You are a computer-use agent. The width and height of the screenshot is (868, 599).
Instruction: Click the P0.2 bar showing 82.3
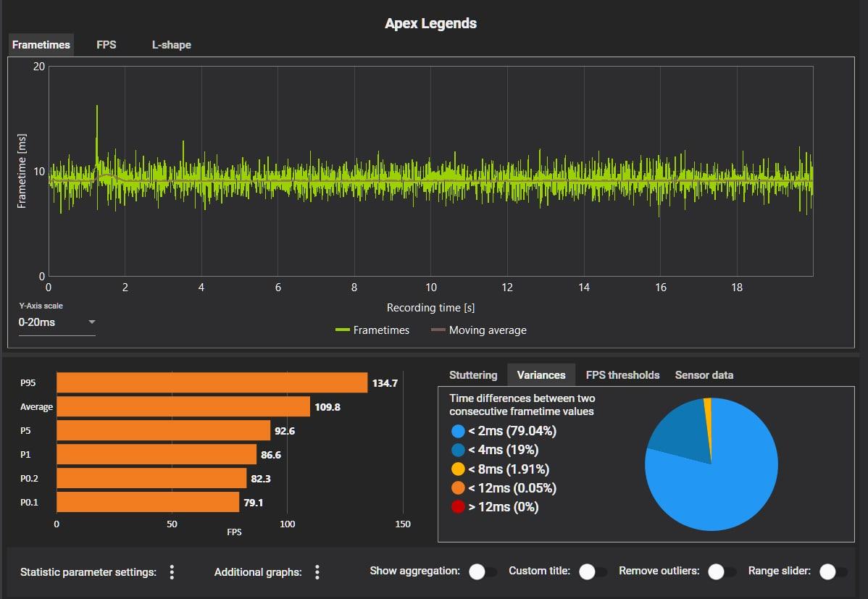click(x=151, y=478)
